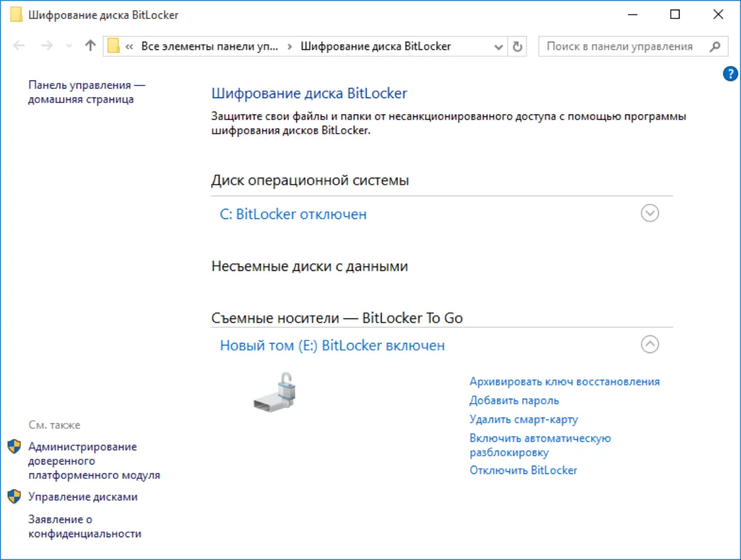
Task: Expand the C: drive section chevron
Action: click(x=650, y=213)
